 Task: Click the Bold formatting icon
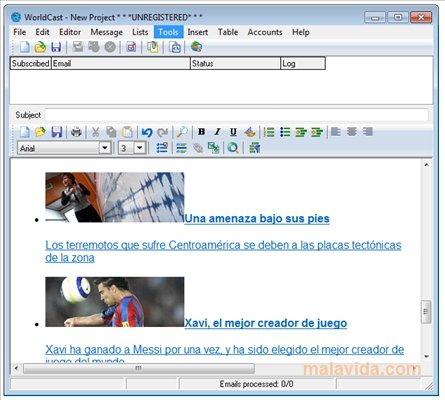coord(201,132)
